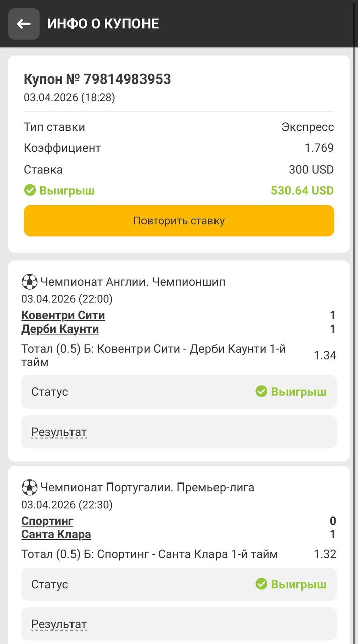Image resolution: width=358 pixels, height=644 pixels.
Task: Click the Статус row of Sporting match
Action: 179,584
